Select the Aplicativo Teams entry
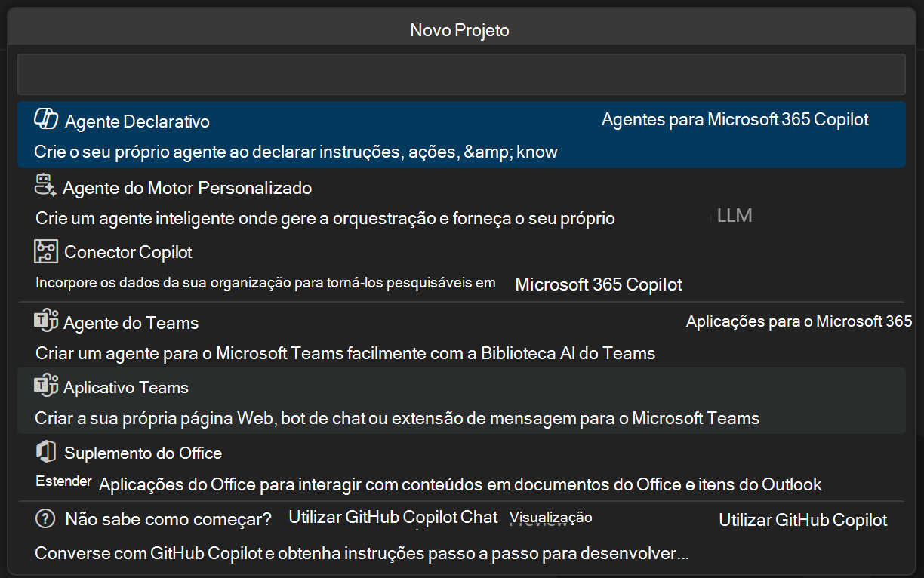The height and width of the screenshot is (578, 924). (x=302, y=400)
